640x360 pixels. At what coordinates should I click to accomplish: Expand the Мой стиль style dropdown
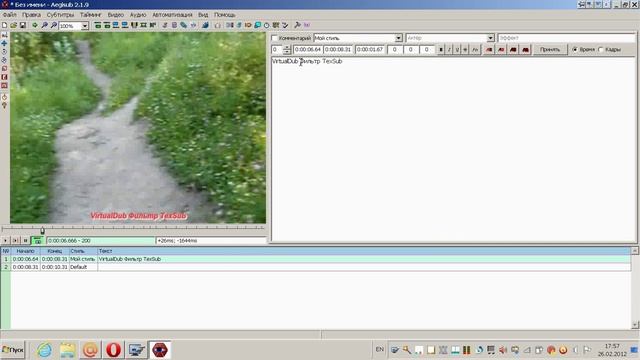tap(398, 38)
